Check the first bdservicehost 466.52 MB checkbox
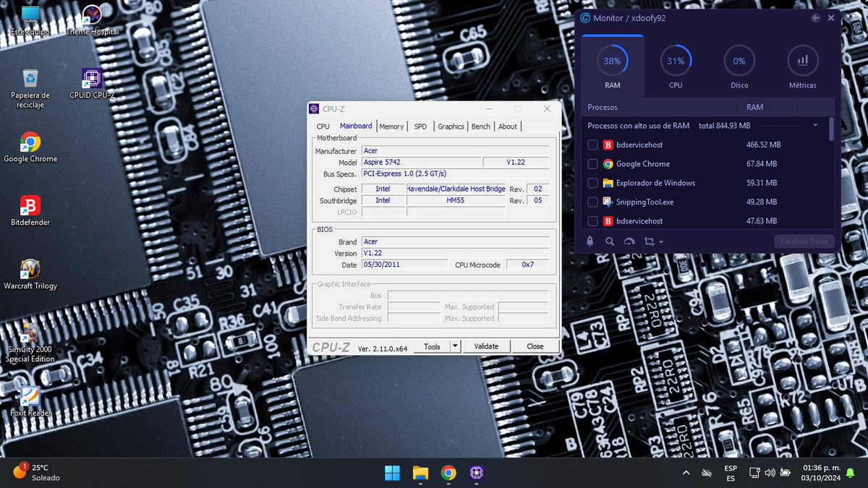This screenshot has width=868, height=488. click(x=592, y=145)
